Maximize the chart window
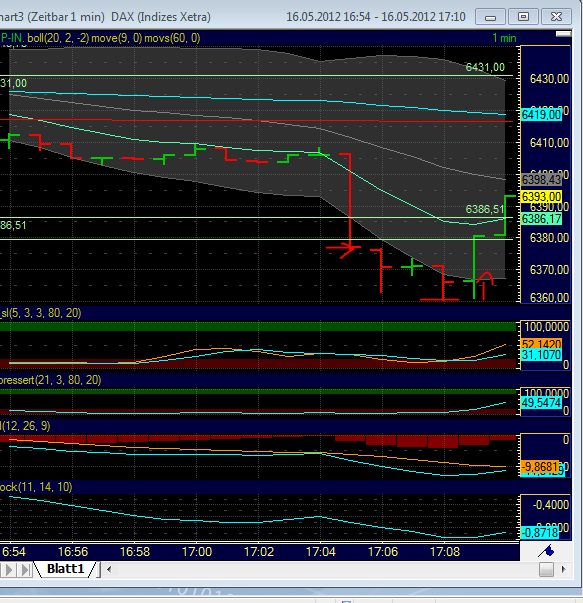The height and width of the screenshot is (603, 583). click(x=523, y=17)
